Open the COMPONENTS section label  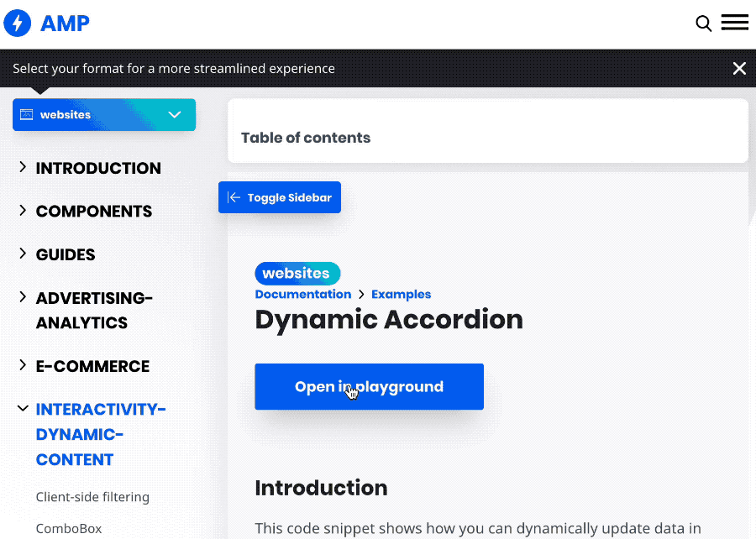(94, 212)
